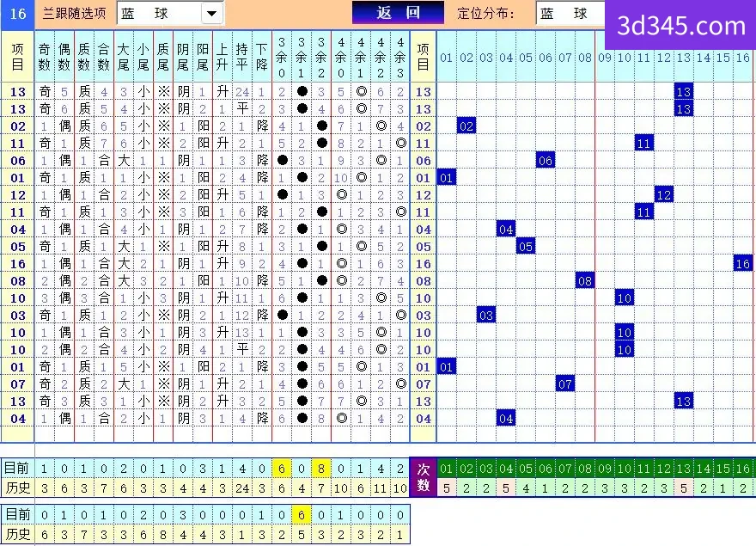Open the 兰跟随选项 dropdown arrow

pos(211,13)
